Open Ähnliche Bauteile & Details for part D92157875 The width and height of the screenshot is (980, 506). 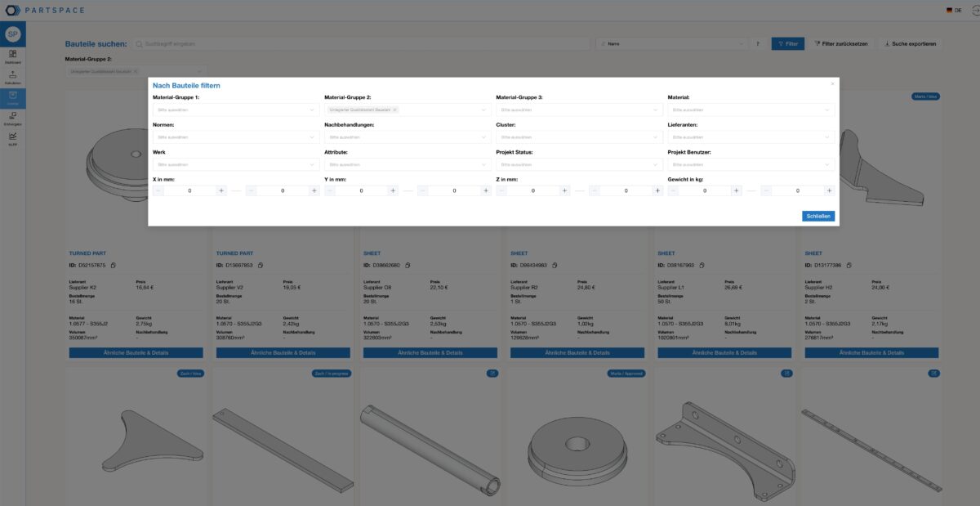pos(134,352)
